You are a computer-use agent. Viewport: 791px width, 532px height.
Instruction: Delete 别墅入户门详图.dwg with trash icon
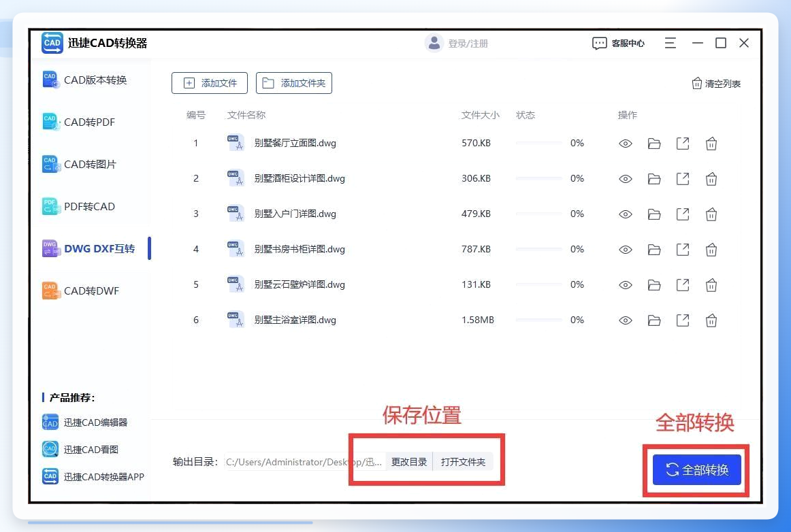click(711, 214)
